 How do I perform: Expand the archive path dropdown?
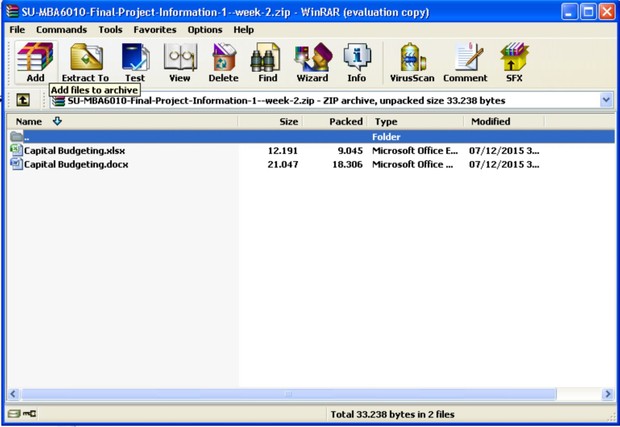pyautogui.click(x=606, y=100)
